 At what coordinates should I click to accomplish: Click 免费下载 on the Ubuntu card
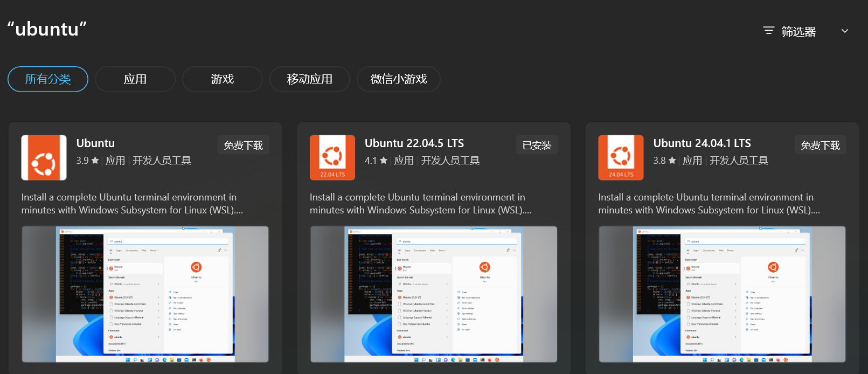244,145
